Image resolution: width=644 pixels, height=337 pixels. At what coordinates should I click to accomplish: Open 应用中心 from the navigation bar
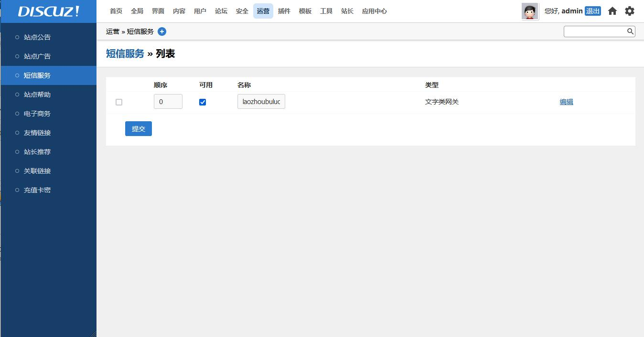tap(374, 11)
